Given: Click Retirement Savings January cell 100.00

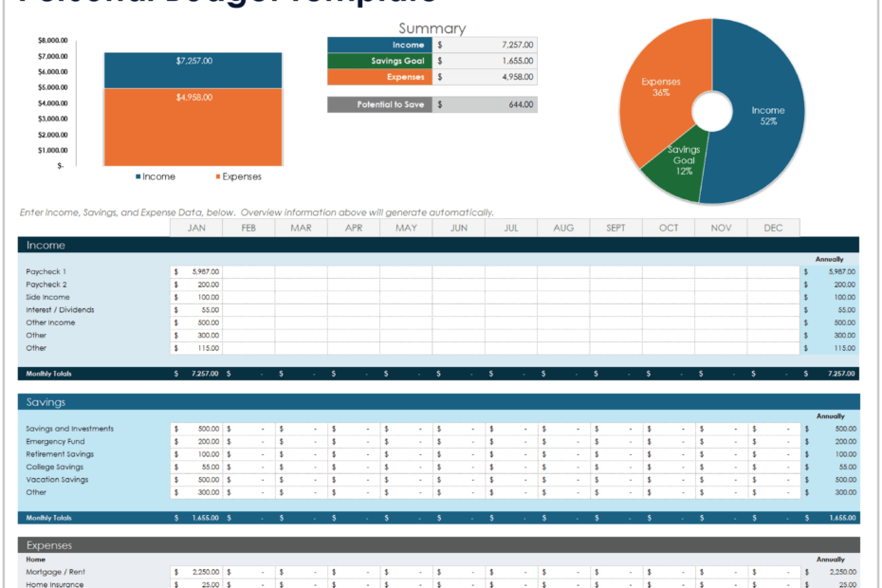Looking at the screenshot, I should (196, 454).
